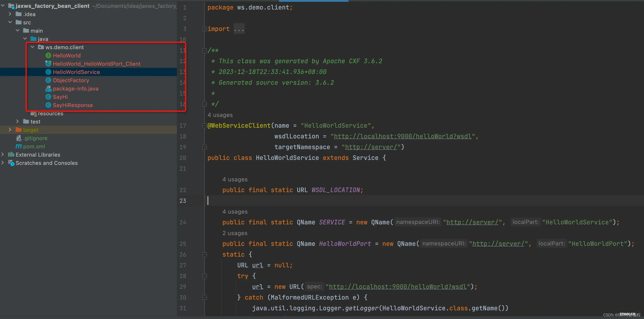Viewport: 644px width, 319px height.
Task: Select SayHiResponse class in tree
Action: [73, 105]
